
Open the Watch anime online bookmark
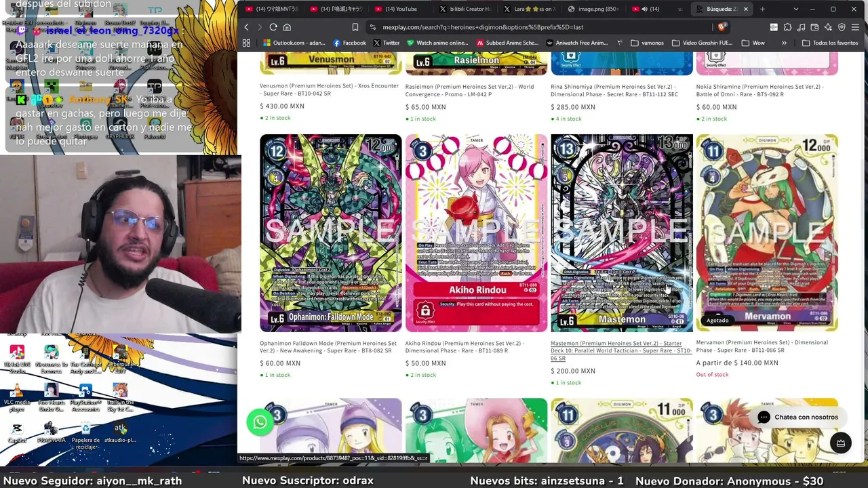pos(437,43)
